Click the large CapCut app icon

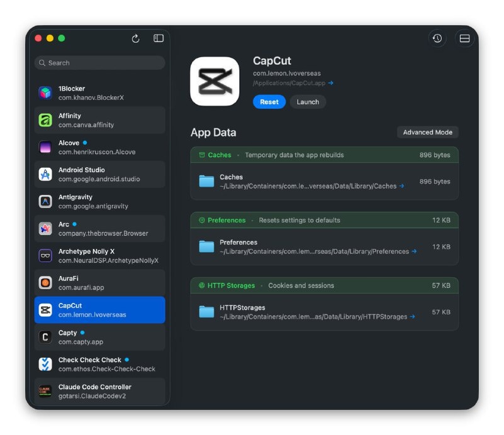(x=215, y=81)
